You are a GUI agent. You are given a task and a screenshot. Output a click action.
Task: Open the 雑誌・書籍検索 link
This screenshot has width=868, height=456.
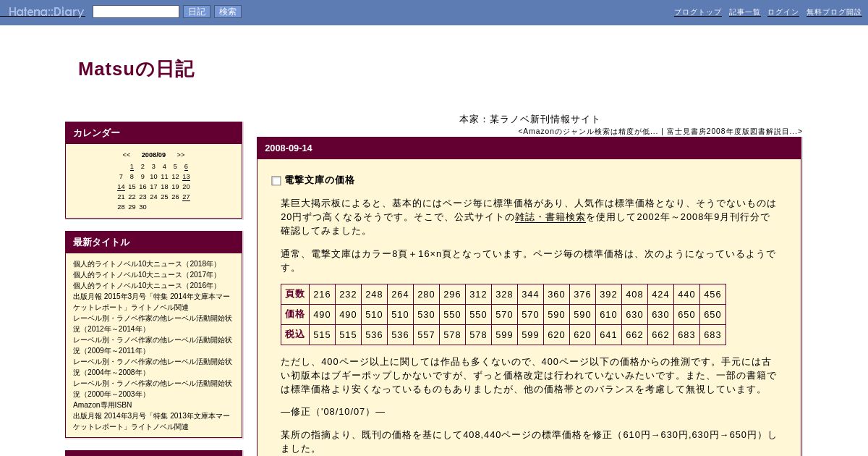click(550, 217)
